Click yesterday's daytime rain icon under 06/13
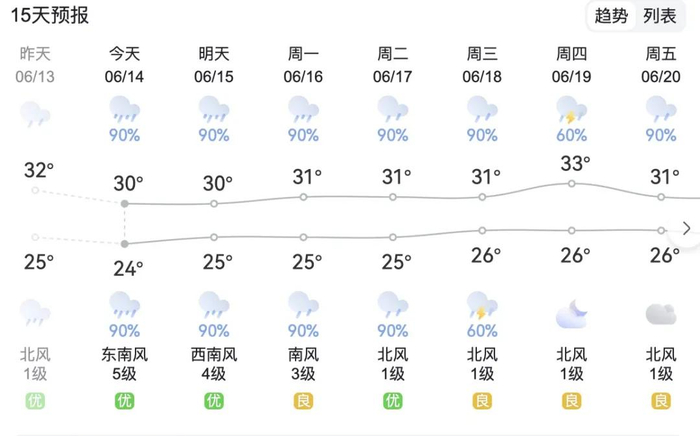 (x=35, y=113)
